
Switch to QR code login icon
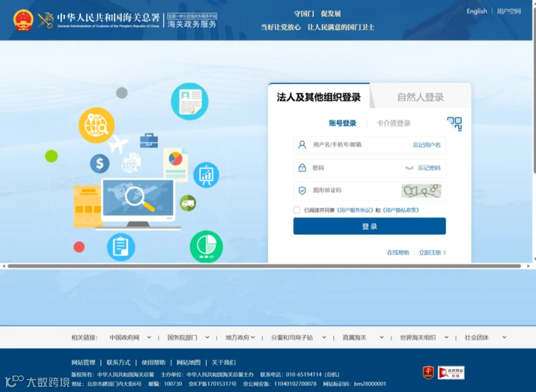pyautogui.click(x=454, y=124)
